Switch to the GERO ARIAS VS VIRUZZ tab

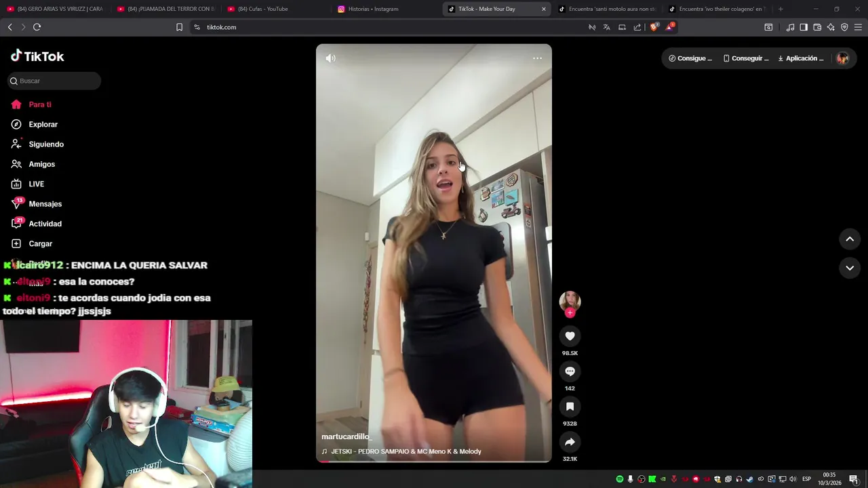[x=55, y=9]
